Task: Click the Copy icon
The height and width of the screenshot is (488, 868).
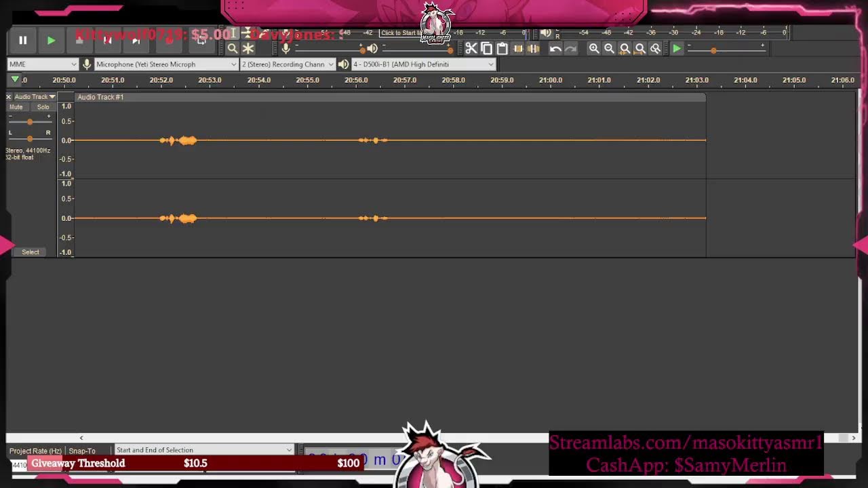Action: pyautogui.click(x=486, y=48)
